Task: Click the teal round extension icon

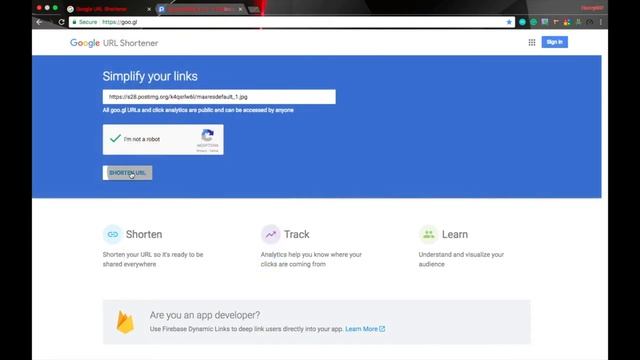Action: (x=522, y=22)
